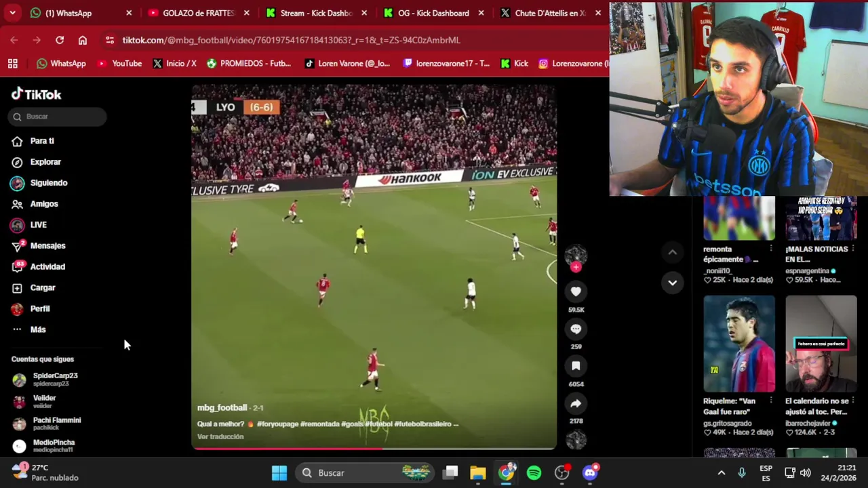Like the video with the heart icon
The height and width of the screenshot is (488, 868).
pyautogui.click(x=576, y=291)
